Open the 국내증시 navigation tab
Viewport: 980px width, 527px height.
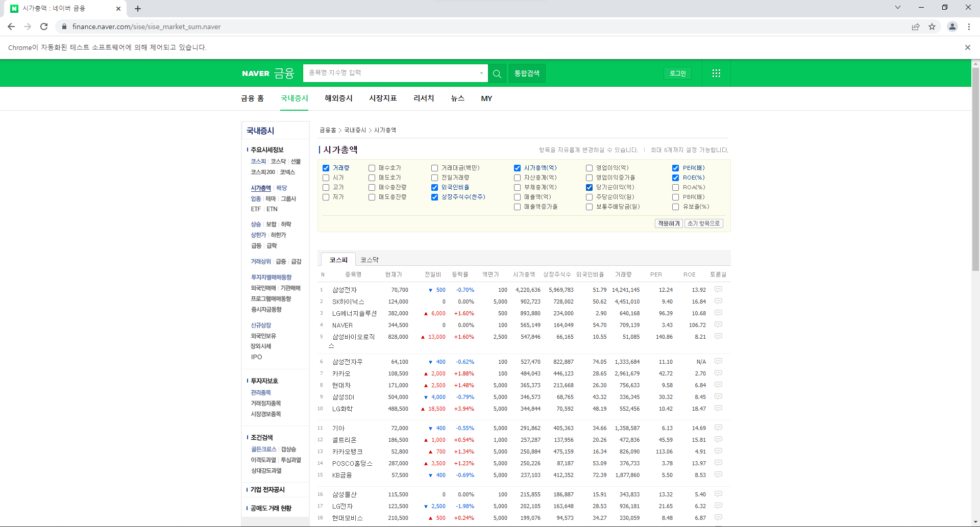[295, 98]
